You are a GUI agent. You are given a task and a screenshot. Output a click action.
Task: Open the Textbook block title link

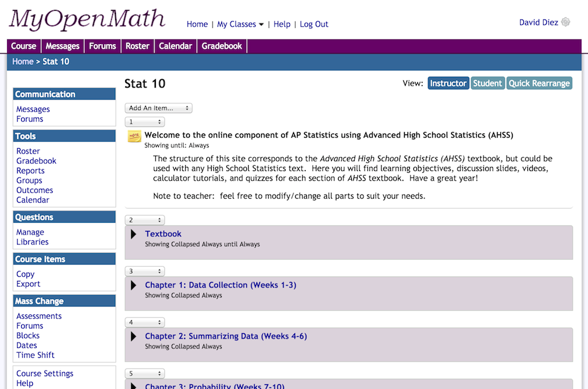163,234
